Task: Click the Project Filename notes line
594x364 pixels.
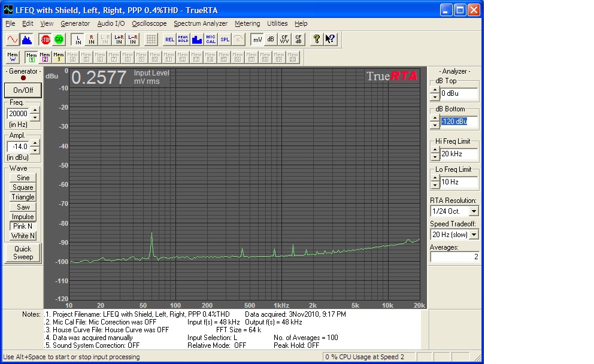Action: 138,314
